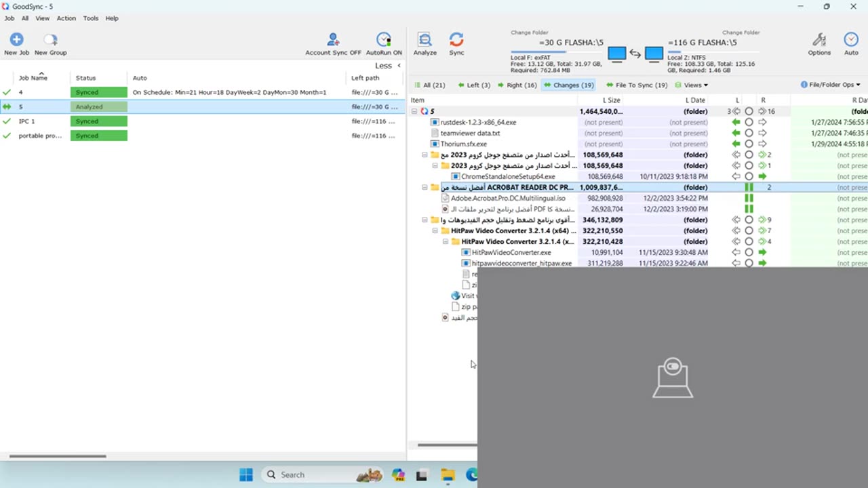Open the View menu

click(x=42, y=18)
